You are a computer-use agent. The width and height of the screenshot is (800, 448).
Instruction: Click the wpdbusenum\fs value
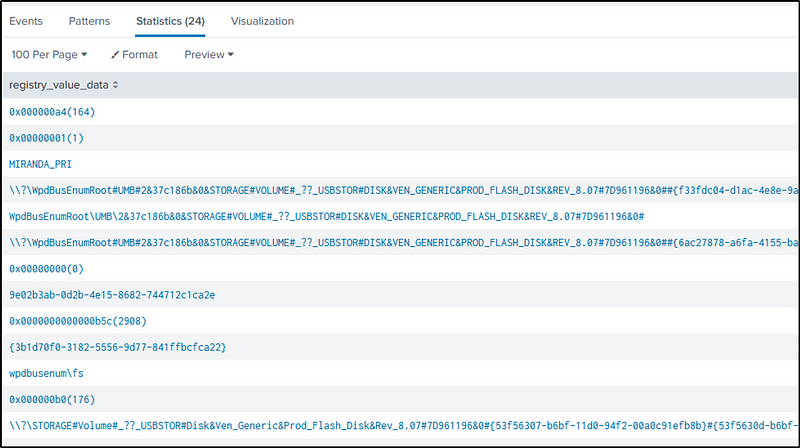[48, 372]
